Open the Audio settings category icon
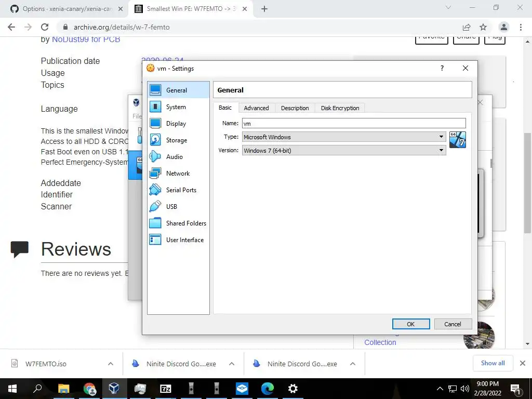Image resolution: width=532 pixels, height=399 pixels. (x=155, y=156)
